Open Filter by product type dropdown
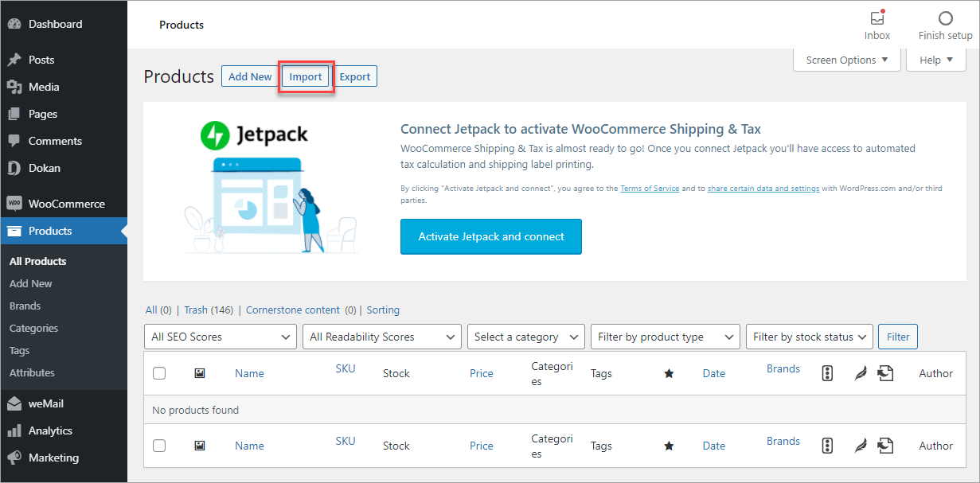The height and width of the screenshot is (483, 980). 666,337
